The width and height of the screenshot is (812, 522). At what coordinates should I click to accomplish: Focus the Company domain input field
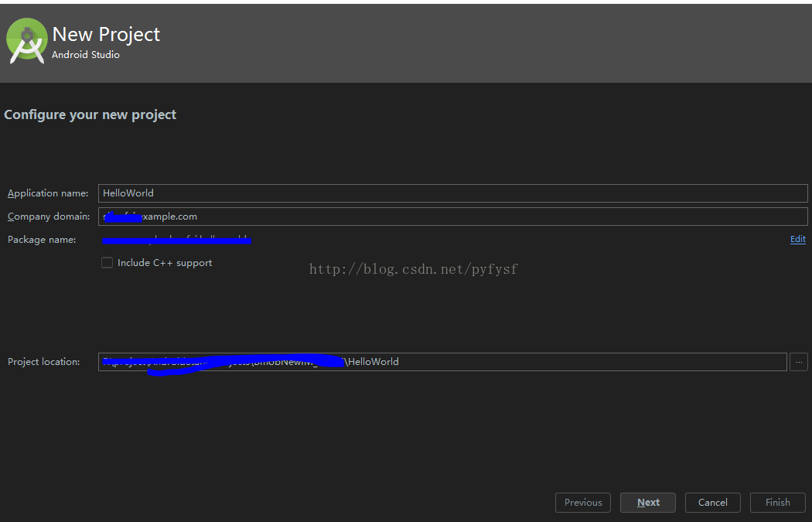click(452, 217)
